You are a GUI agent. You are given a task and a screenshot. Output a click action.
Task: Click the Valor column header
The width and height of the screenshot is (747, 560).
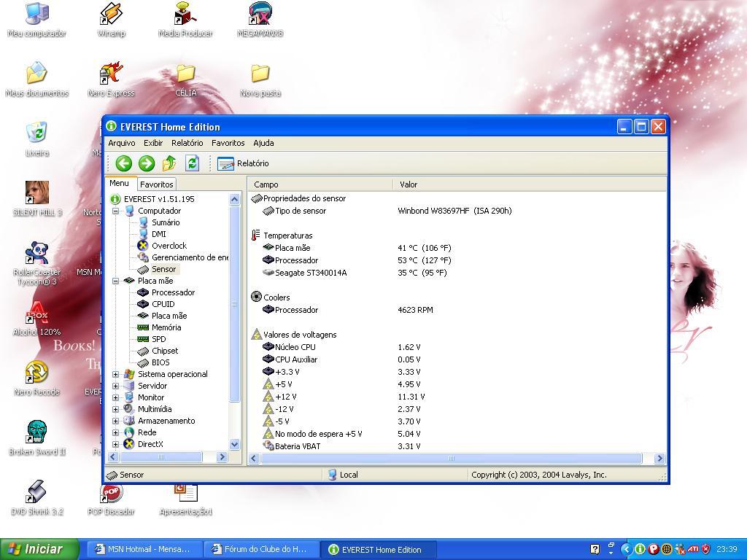point(530,184)
